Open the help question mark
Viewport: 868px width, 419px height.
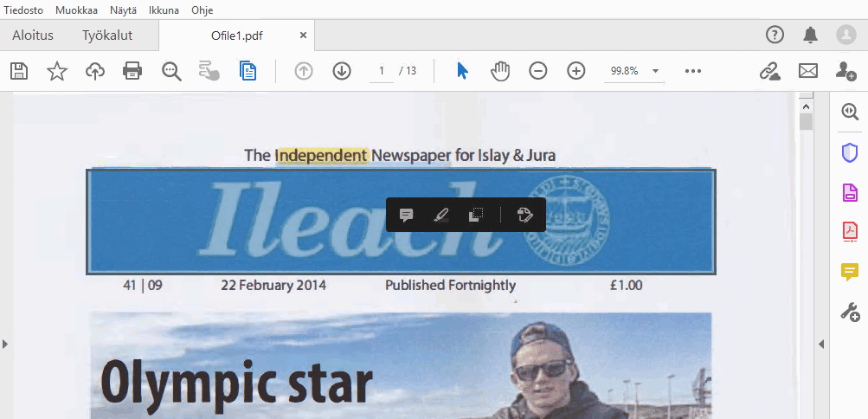click(775, 35)
